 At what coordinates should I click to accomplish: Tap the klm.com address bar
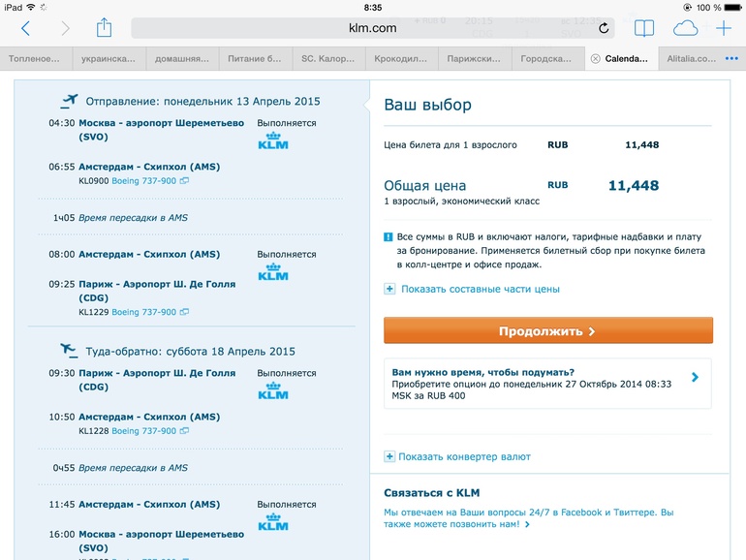coord(373,28)
